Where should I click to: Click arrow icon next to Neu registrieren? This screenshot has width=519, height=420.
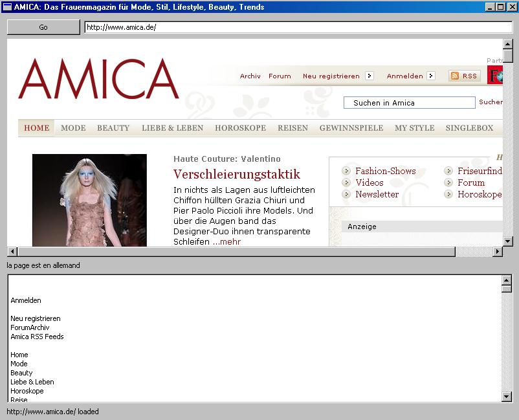coord(370,76)
